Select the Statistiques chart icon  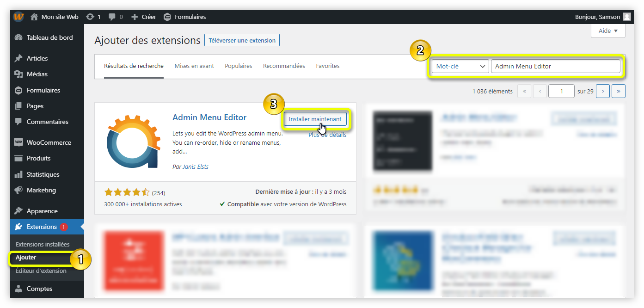(x=19, y=174)
